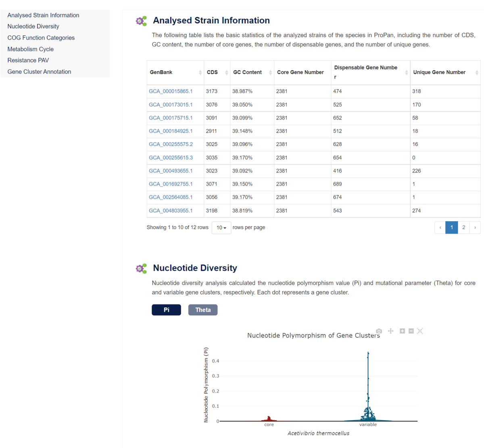Go to page 2 of table
Screen dimensions: 484x448
464,228
